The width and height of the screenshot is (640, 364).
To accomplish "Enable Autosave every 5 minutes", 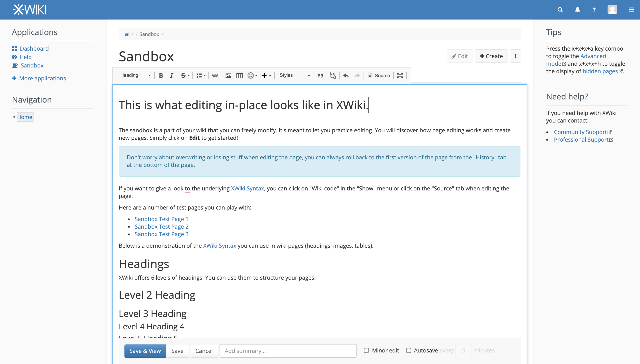I will [x=408, y=350].
